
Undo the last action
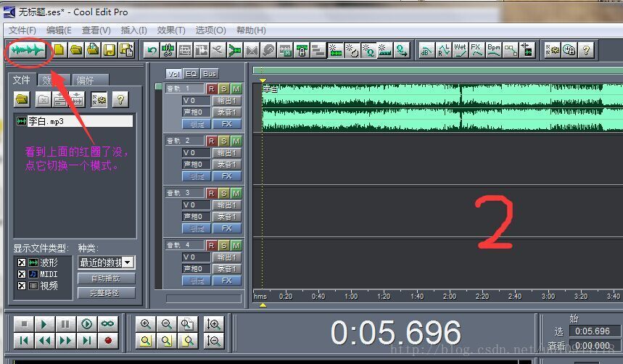[x=152, y=51]
